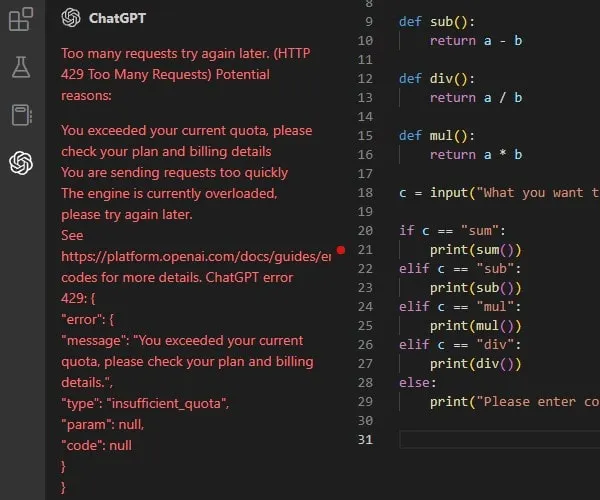Click line number 28 in gutter
The image size is (600, 500).
coord(365,382)
